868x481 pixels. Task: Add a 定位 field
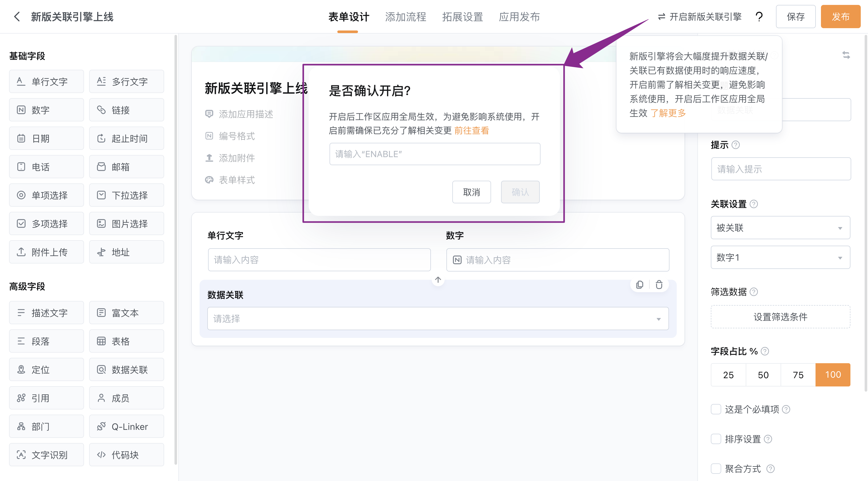click(x=47, y=369)
